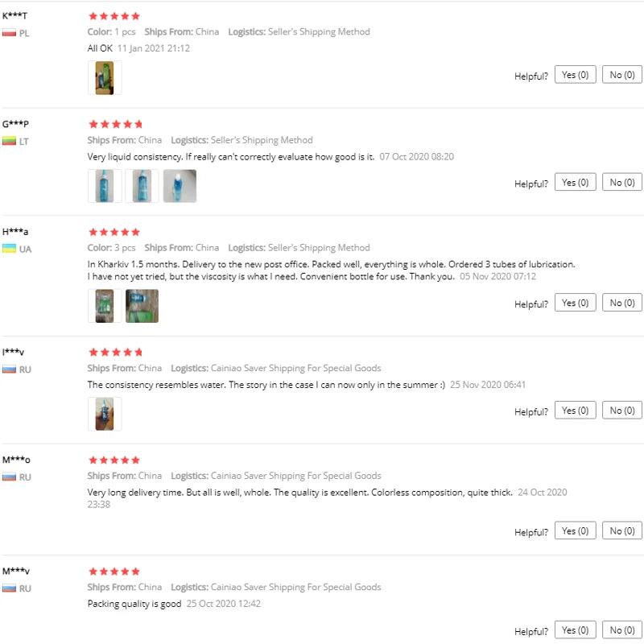
Task: Open second photo in G***P's review
Action: (x=142, y=186)
